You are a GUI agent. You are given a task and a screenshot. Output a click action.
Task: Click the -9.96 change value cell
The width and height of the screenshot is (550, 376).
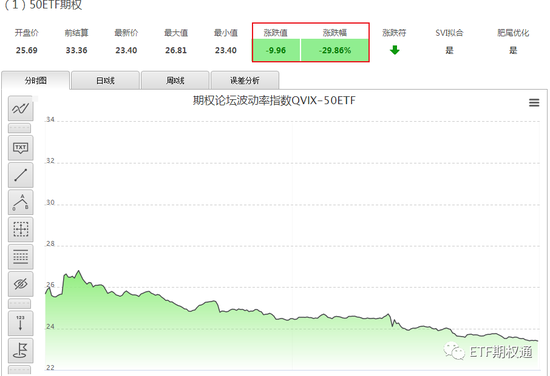point(276,50)
